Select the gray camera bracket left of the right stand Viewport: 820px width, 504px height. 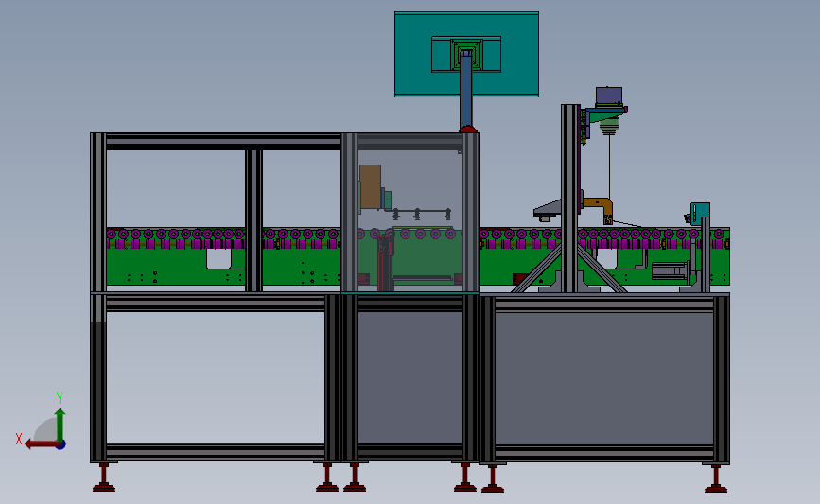(548, 210)
